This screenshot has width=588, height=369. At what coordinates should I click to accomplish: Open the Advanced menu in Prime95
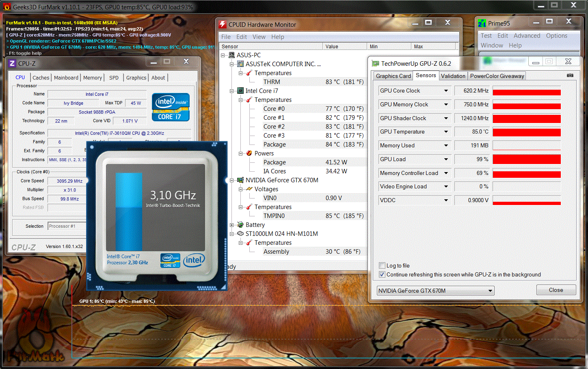[x=527, y=36]
